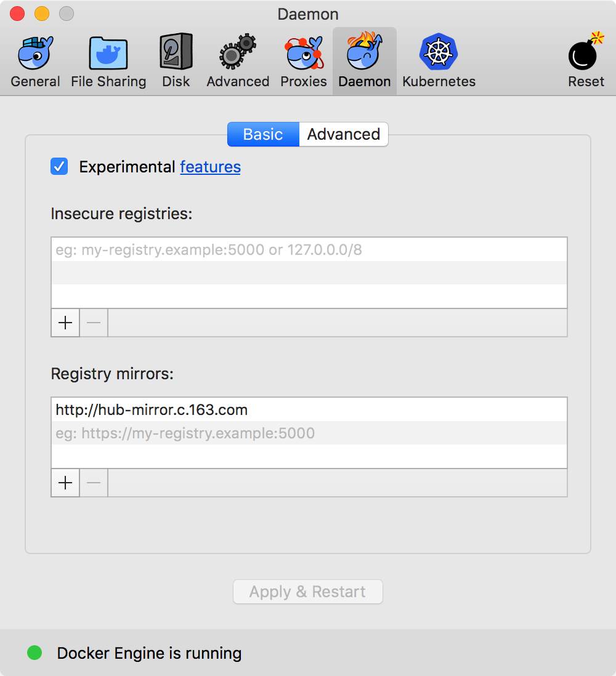The image size is (616, 676).
Task: Switch to the Basic tab
Action: pyautogui.click(x=263, y=134)
